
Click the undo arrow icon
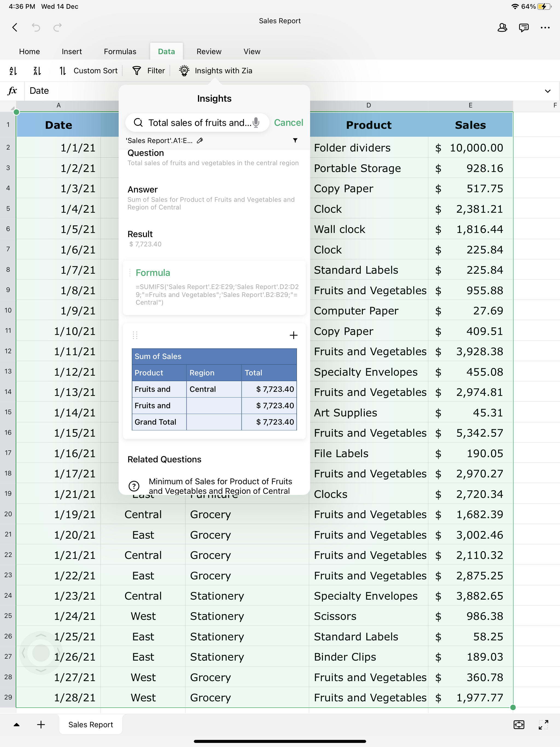click(x=36, y=27)
